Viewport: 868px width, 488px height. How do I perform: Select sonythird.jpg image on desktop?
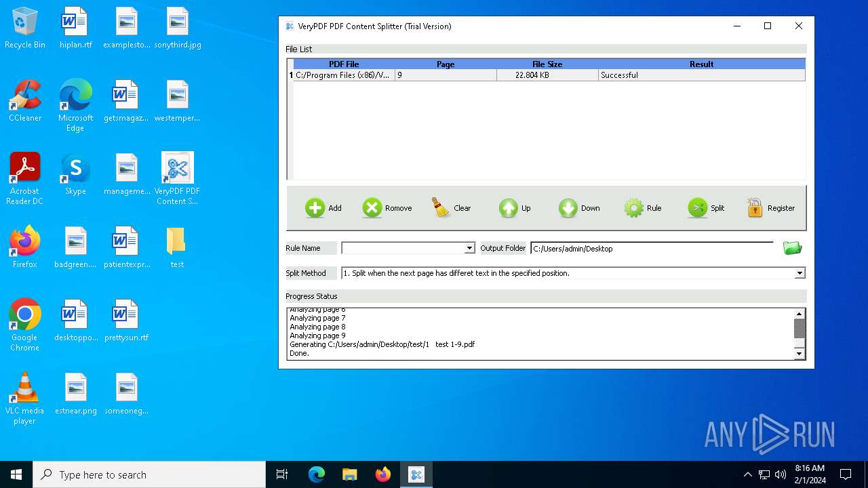[177, 28]
